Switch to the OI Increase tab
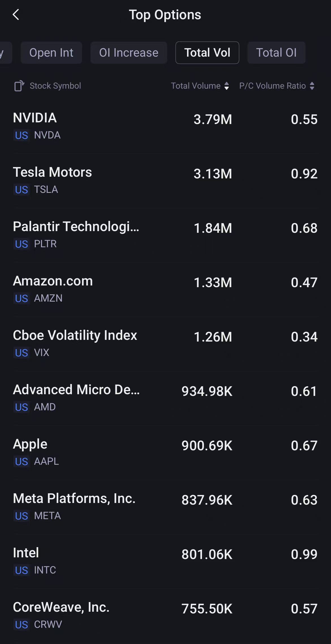 (x=129, y=53)
